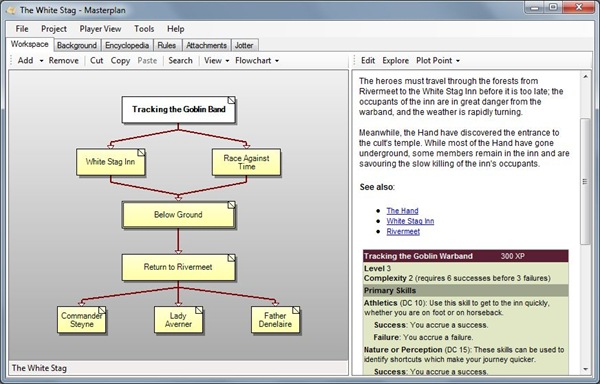
Task: Switch to the Jotter tab
Action: click(x=244, y=45)
